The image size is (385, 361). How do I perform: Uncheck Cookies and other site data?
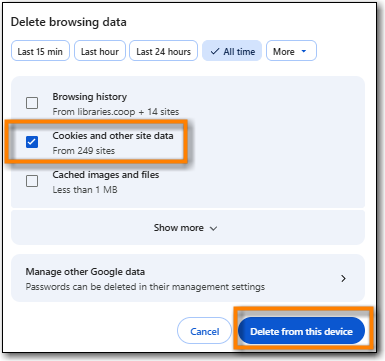[32, 142]
